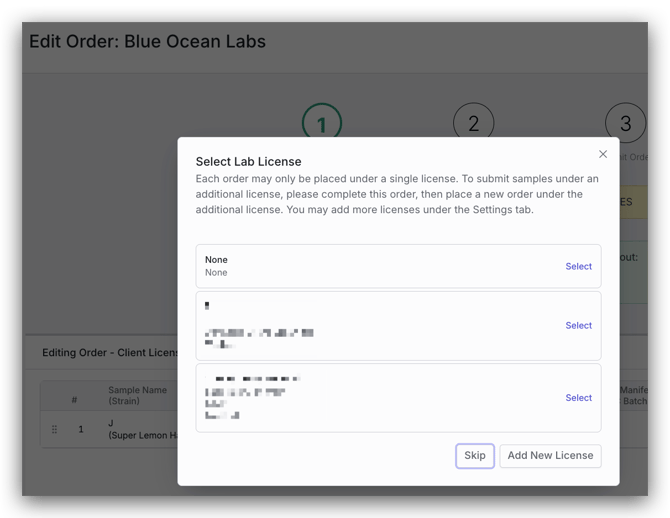The image size is (670, 518).
Task: Click Select for the third license card
Action: [579, 397]
